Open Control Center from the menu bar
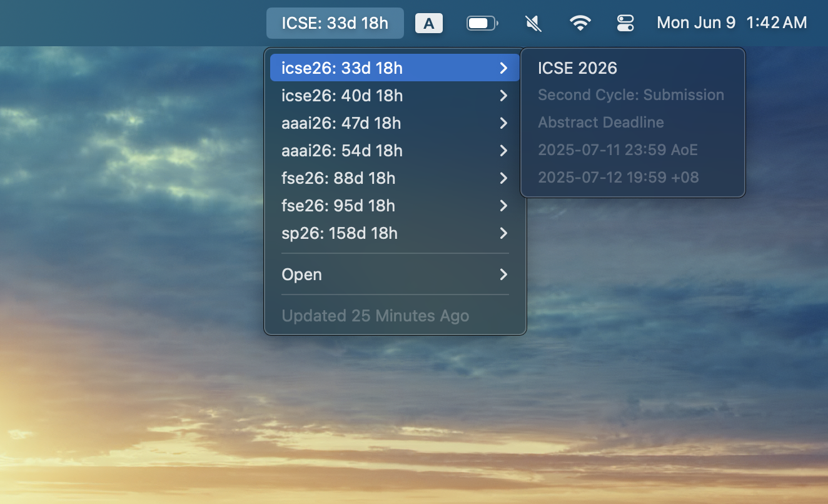The width and height of the screenshot is (828, 504). click(625, 23)
